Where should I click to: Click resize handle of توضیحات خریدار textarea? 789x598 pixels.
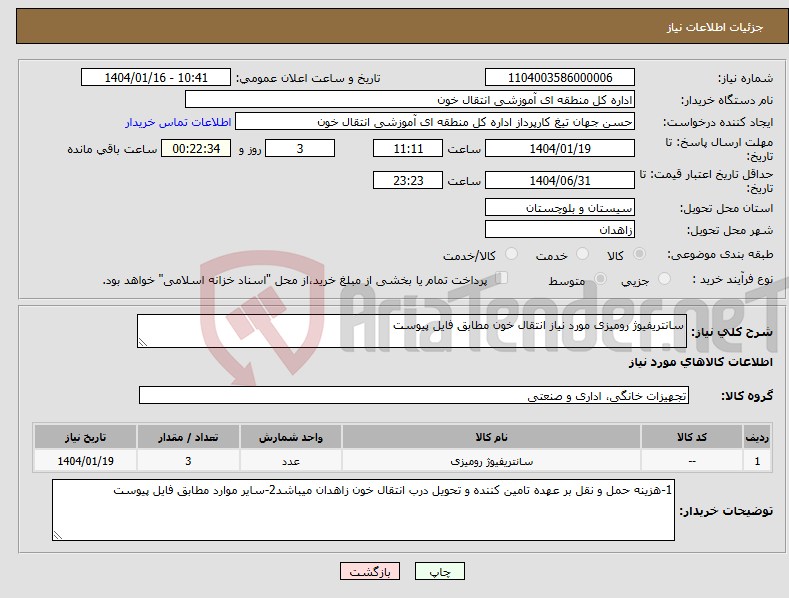point(58,535)
